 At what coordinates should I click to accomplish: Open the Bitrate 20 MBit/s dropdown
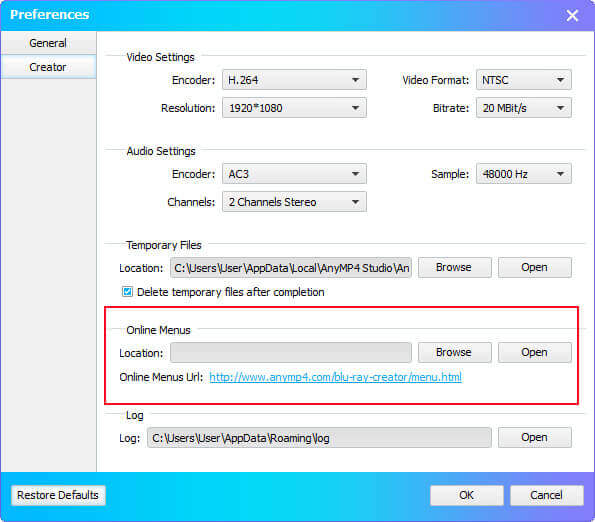(524, 108)
